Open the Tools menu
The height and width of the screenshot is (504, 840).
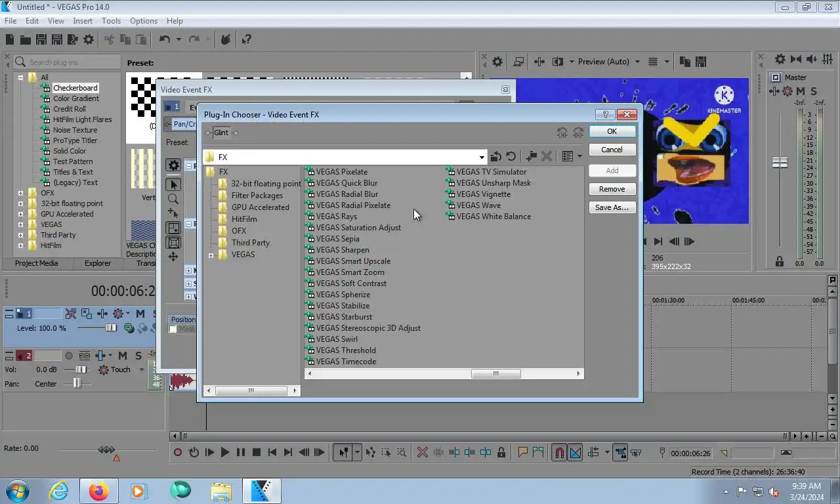pyautogui.click(x=111, y=21)
